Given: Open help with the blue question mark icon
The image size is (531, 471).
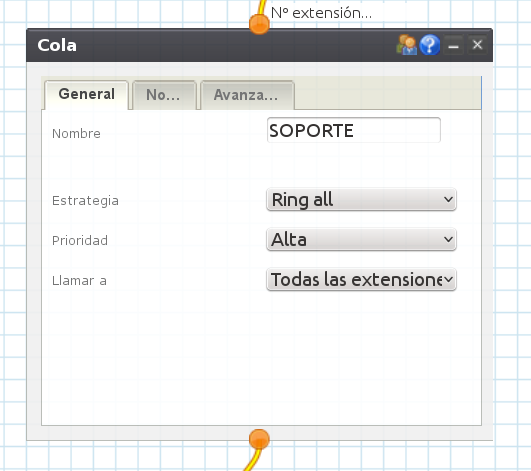Looking at the screenshot, I should 430,45.
